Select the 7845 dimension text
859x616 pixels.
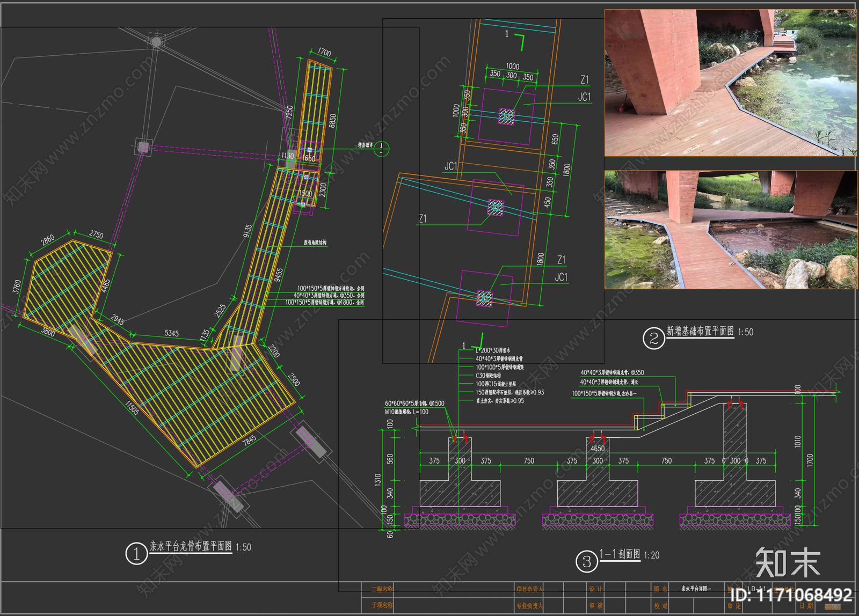[x=249, y=441]
